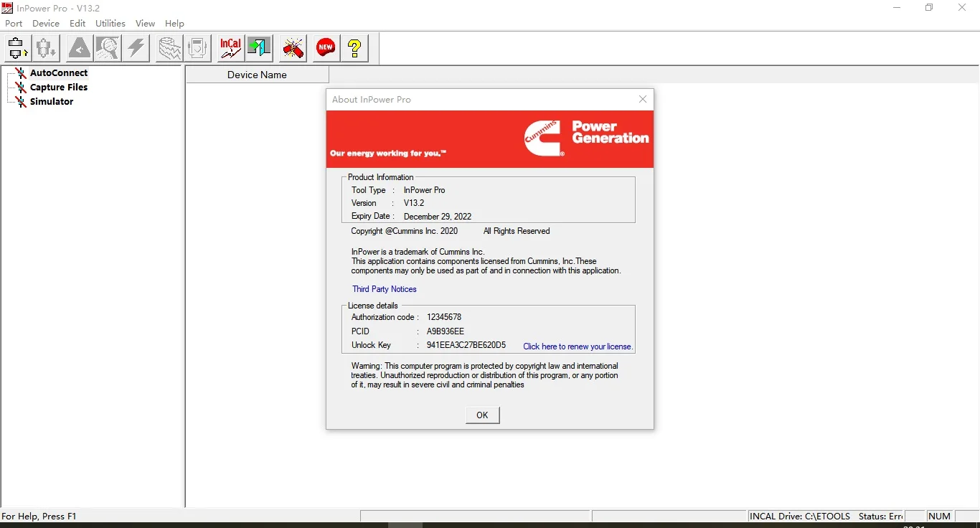Open the Third Party Notices link

pos(385,289)
